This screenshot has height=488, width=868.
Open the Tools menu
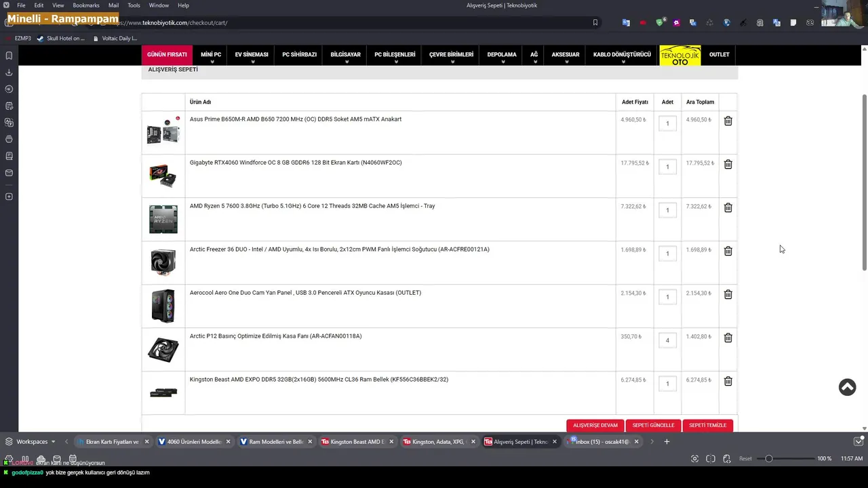[134, 5]
